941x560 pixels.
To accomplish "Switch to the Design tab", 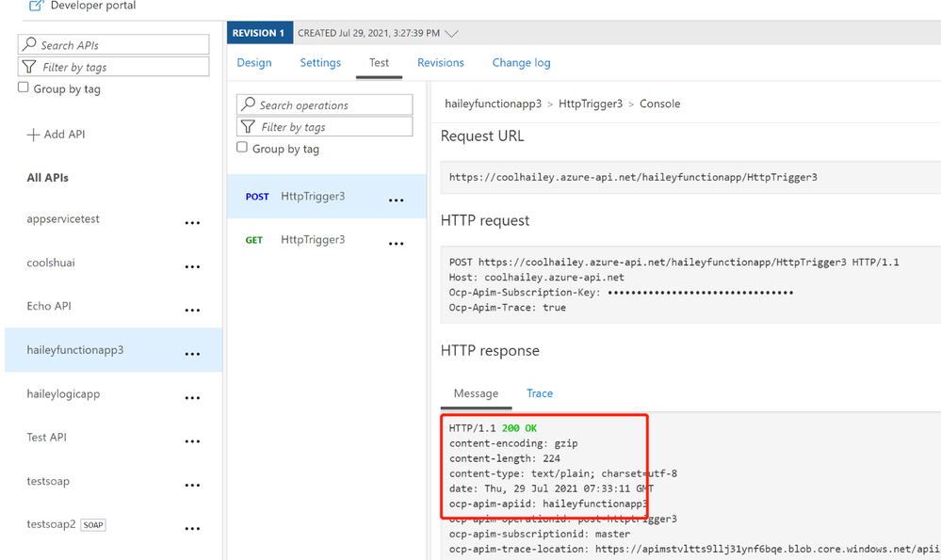I will click(254, 62).
